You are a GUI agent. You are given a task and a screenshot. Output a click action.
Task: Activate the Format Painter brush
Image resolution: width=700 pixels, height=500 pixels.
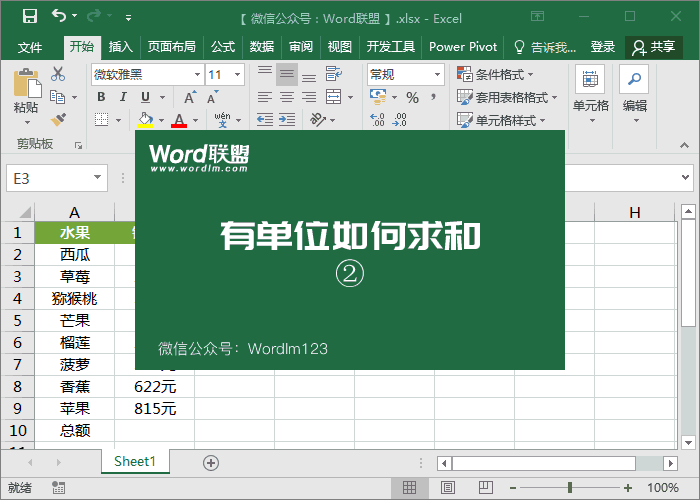click(58, 120)
